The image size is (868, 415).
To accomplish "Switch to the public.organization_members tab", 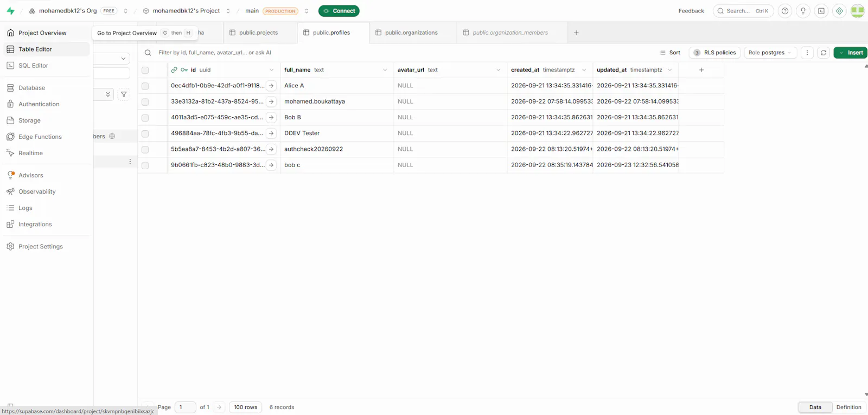I will tap(512, 33).
